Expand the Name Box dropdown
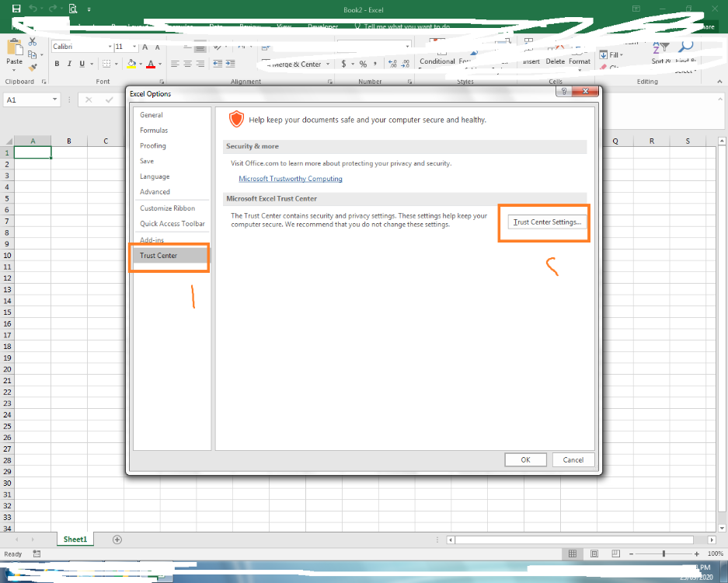This screenshot has height=583, width=728. point(55,99)
